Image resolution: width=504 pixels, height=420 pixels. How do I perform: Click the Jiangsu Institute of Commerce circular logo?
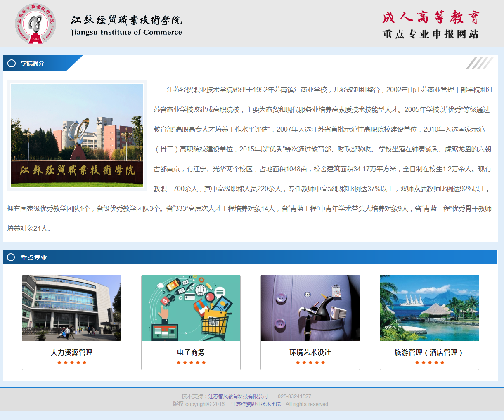coord(35,24)
